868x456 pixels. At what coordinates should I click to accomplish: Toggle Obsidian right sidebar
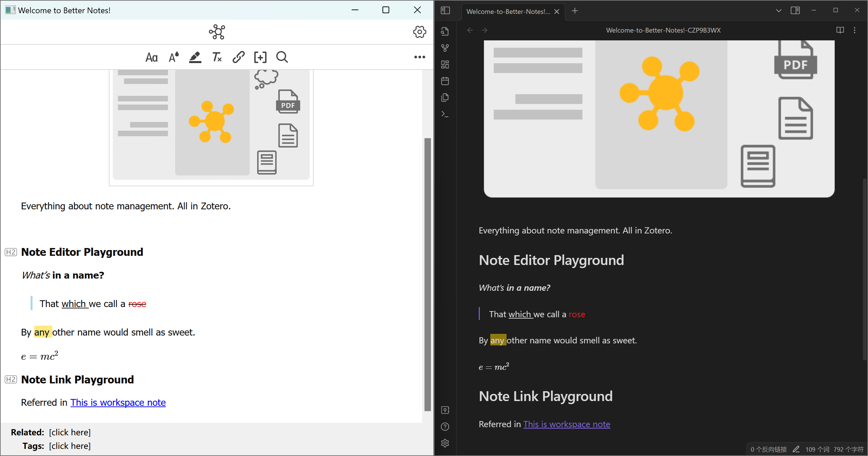795,11
